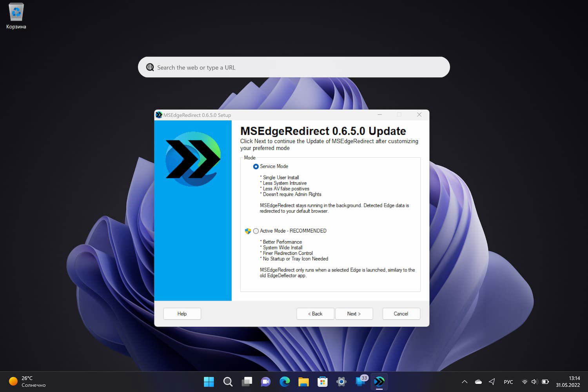Screen dimensions: 588x392
Task: Open Wi-Fi network tray icon
Action: 524,381
